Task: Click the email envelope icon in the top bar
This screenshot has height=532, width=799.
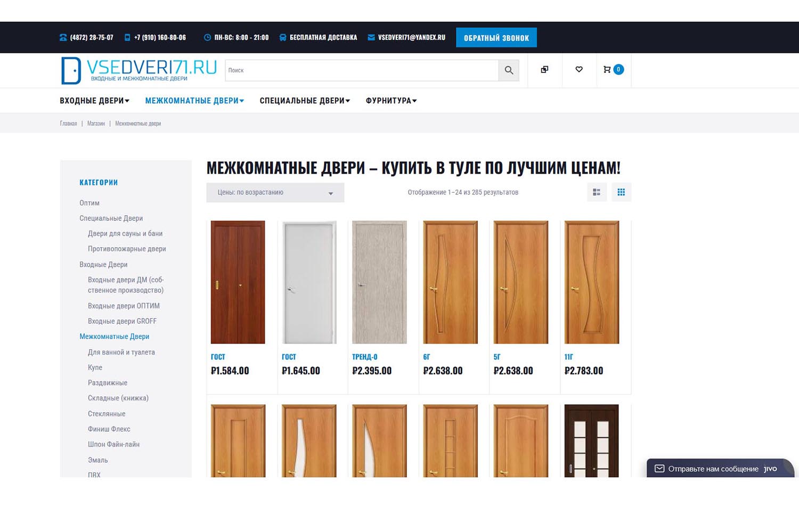Action: 371,37
